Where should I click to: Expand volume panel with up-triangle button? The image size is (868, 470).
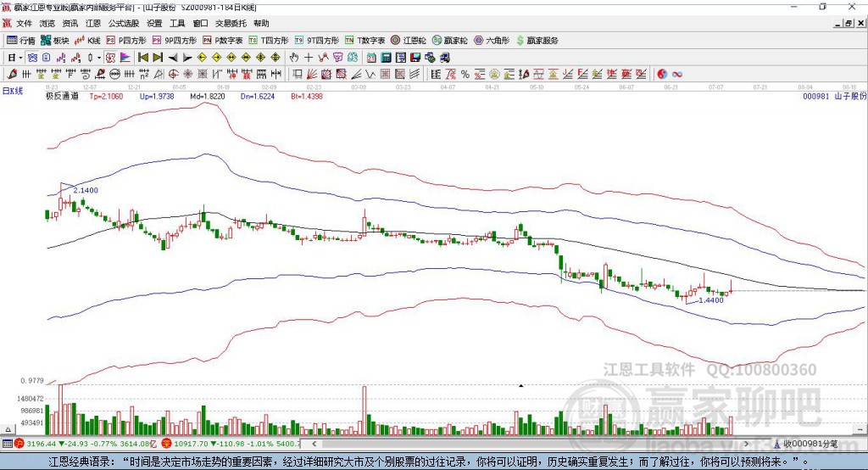point(8,429)
